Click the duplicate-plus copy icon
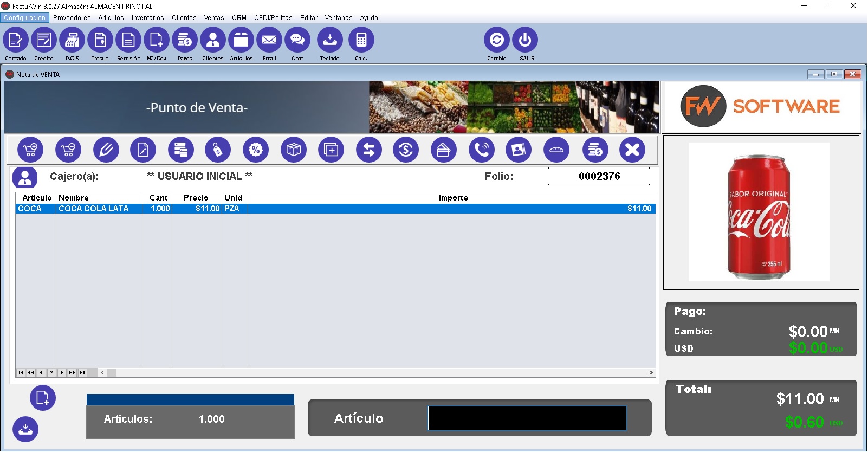Viewport: 868px width, 452px height. click(331, 150)
